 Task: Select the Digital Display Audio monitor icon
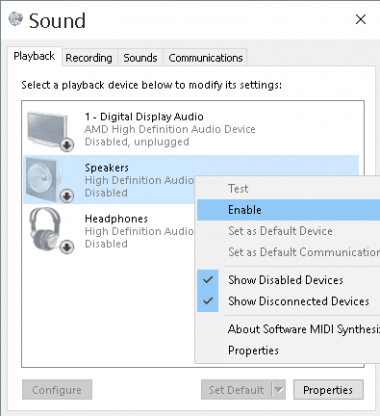tap(50, 131)
